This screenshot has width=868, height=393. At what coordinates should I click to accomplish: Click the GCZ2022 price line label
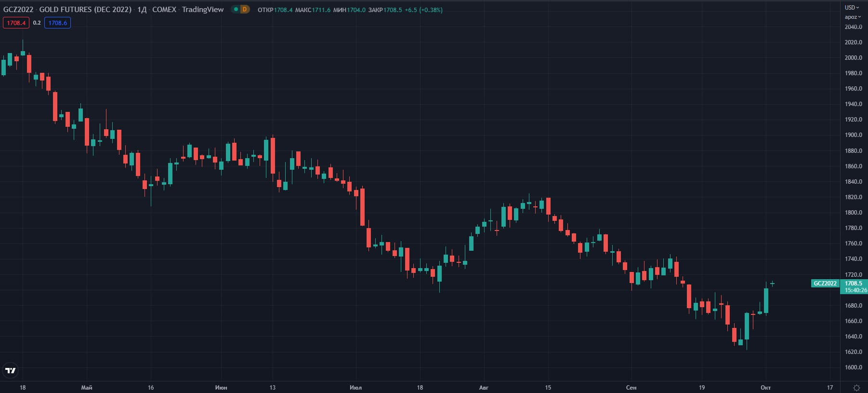click(x=825, y=284)
